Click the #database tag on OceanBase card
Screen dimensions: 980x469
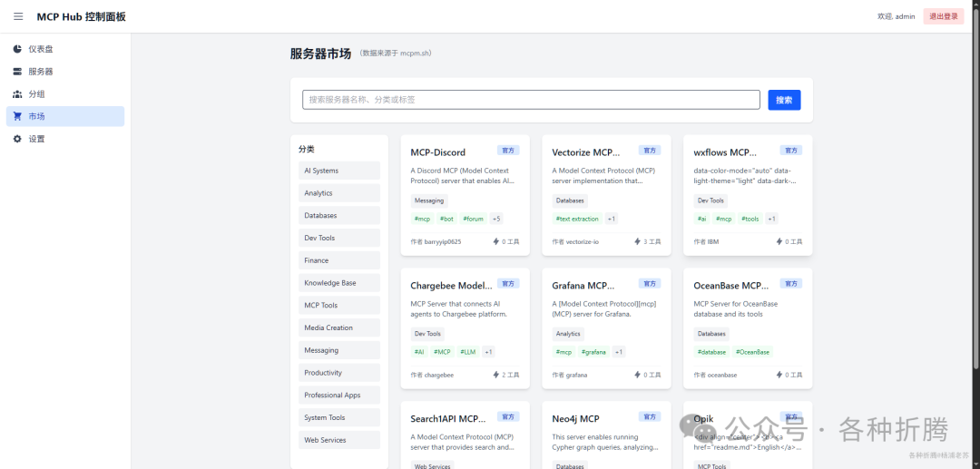[x=712, y=352]
